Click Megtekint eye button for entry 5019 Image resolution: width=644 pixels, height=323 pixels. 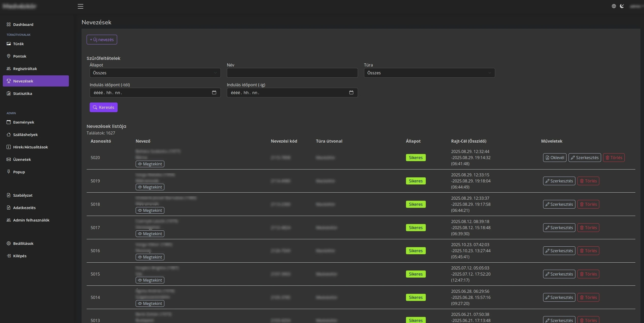[x=150, y=187]
